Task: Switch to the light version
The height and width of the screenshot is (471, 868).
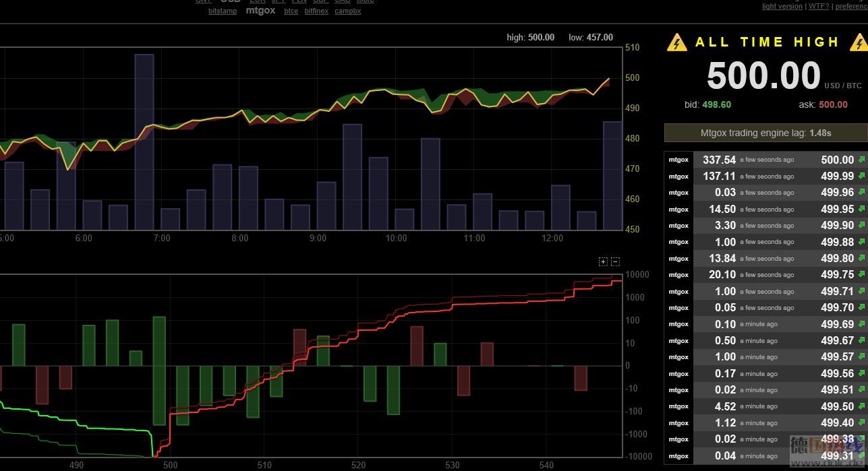Action: point(782,6)
